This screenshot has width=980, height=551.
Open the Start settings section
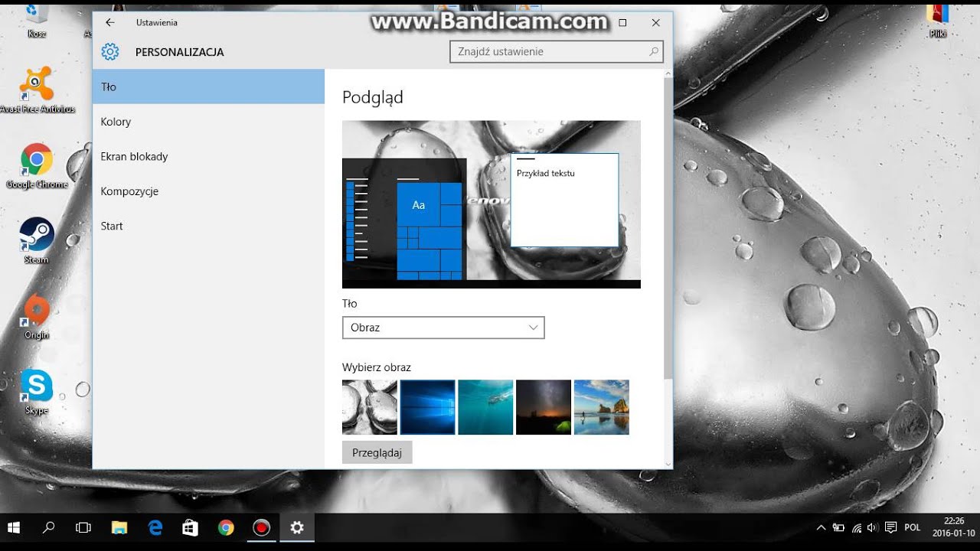208,226
